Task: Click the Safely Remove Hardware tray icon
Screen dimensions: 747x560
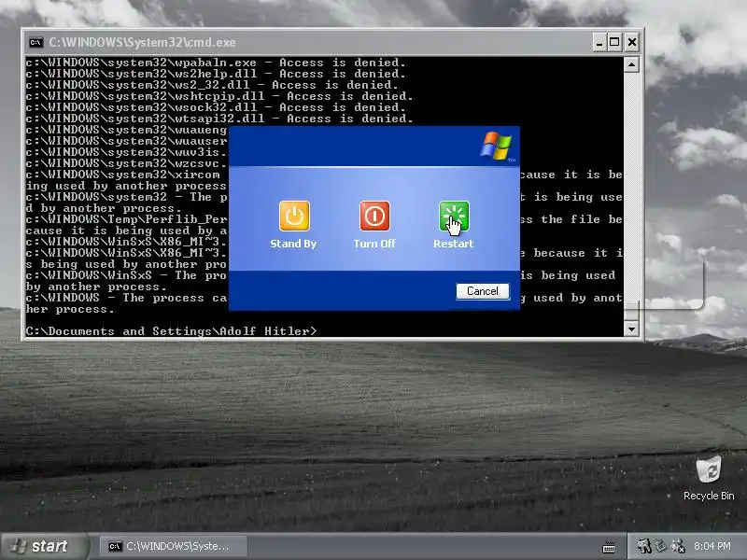Action: tap(661, 546)
